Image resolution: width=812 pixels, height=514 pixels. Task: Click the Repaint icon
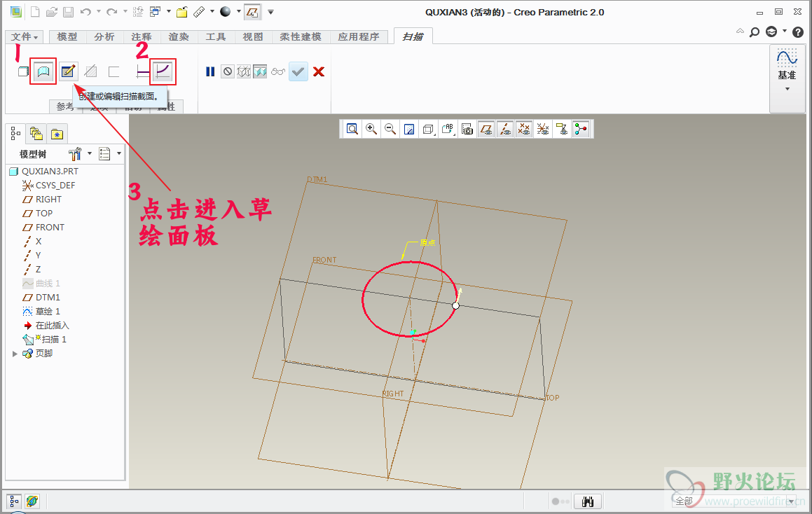pos(409,129)
